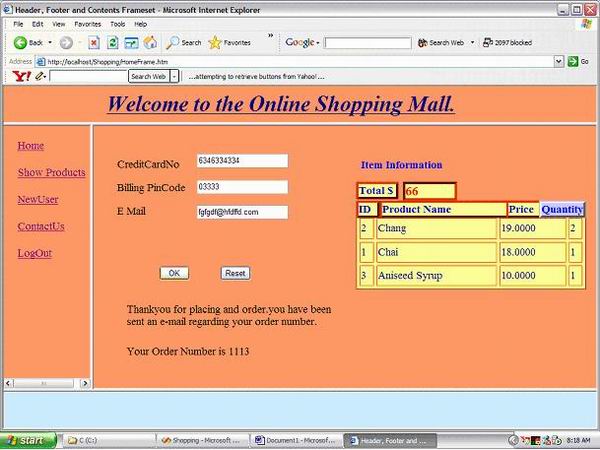Click the Quantity column header
600x450 pixels.
[x=562, y=209]
